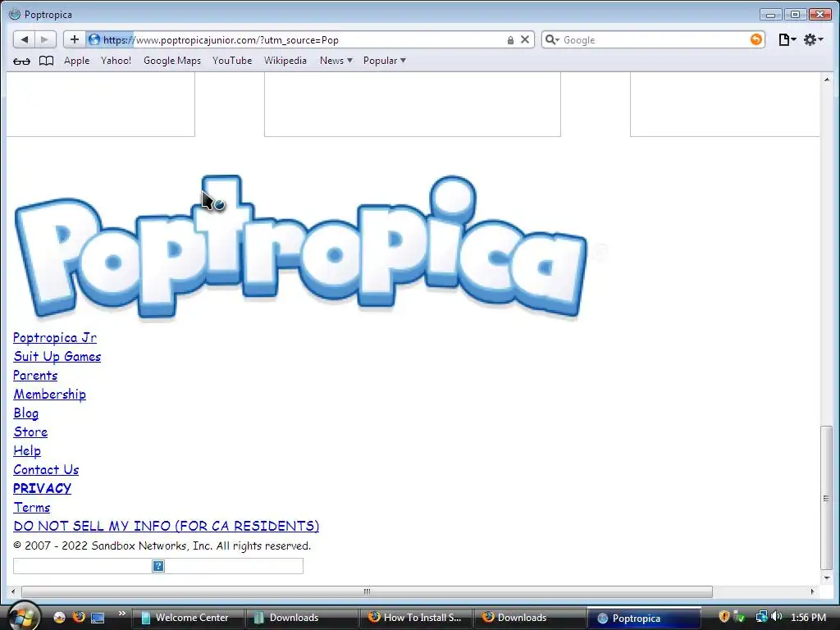
Task: Click the green tray icon beside the shield
Action: point(740,617)
